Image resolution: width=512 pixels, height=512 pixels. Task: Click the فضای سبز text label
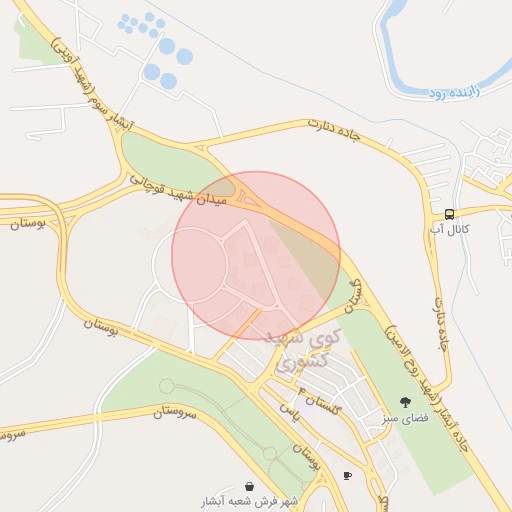[x=405, y=418]
